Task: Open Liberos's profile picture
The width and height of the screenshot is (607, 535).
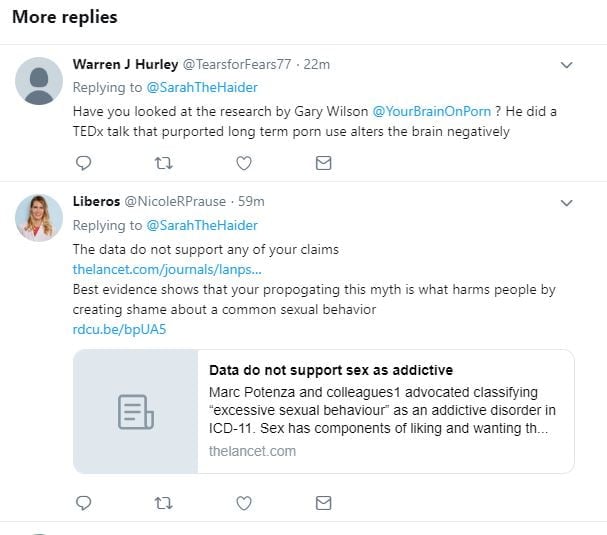Action: (39, 217)
